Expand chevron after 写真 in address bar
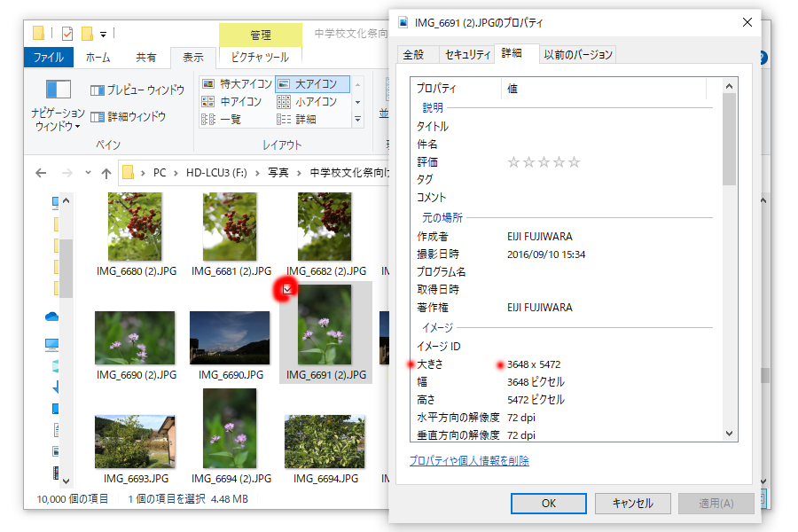798x532 pixels. 299,173
